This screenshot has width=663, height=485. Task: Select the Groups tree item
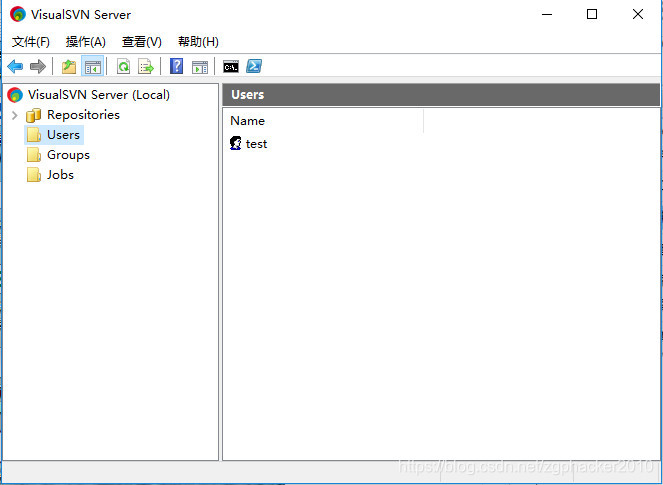68,155
